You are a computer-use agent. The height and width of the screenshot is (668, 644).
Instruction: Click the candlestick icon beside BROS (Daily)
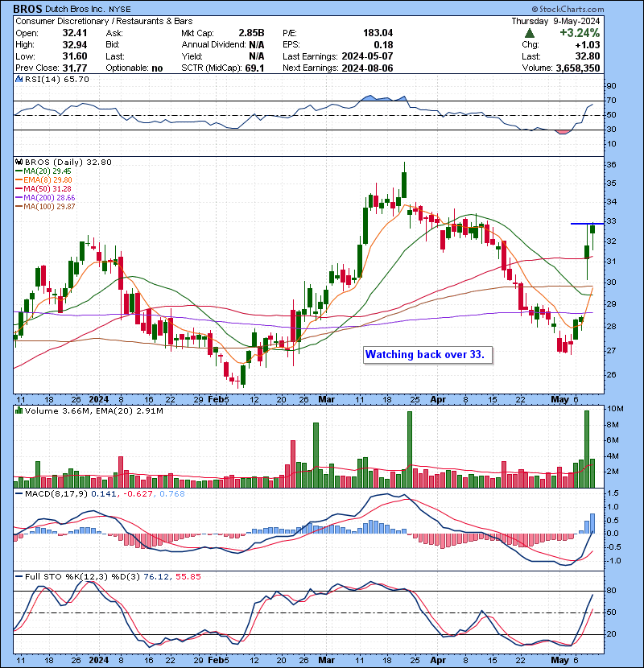(19, 162)
